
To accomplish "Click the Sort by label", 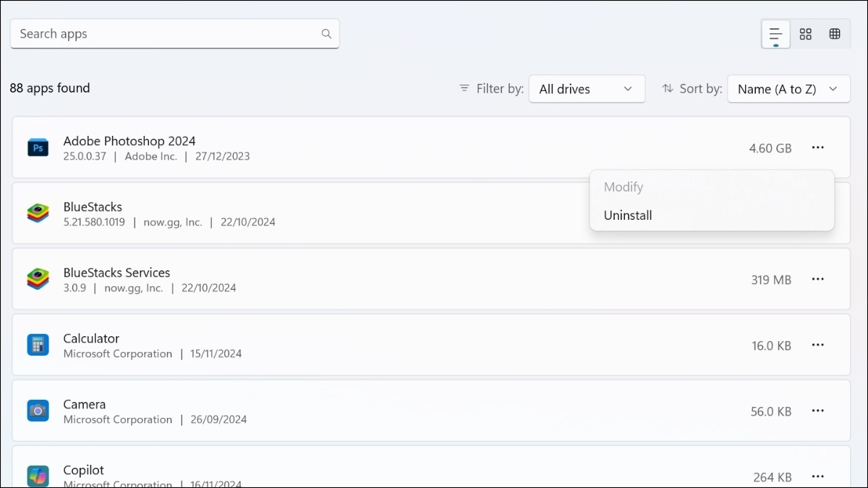I will click(701, 88).
